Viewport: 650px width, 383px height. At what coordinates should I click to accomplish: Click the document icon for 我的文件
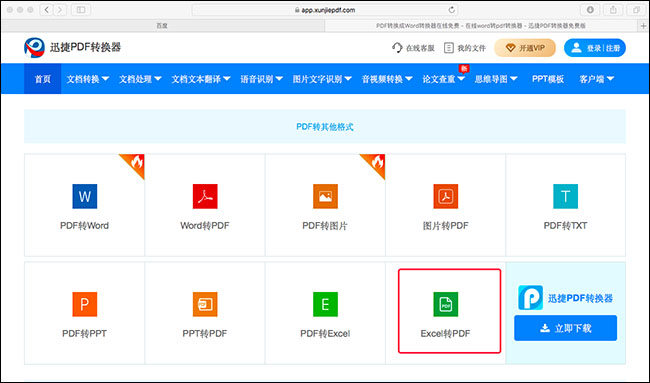449,48
